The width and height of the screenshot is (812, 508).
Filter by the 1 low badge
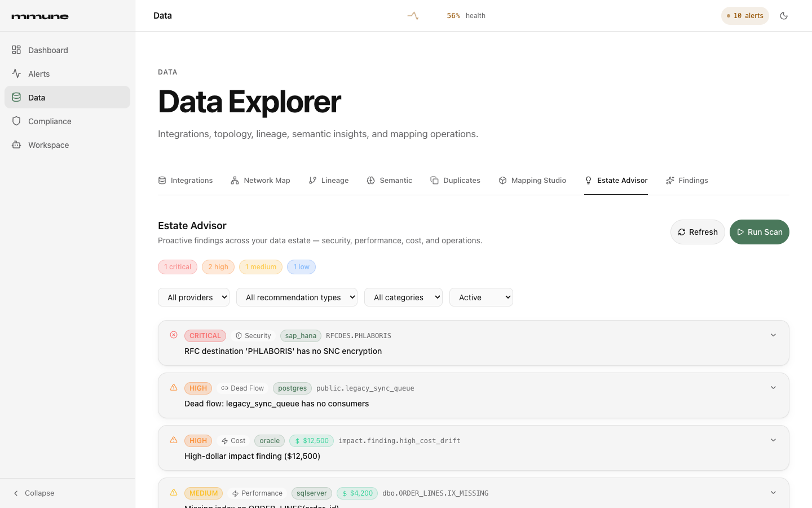coord(301,267)
